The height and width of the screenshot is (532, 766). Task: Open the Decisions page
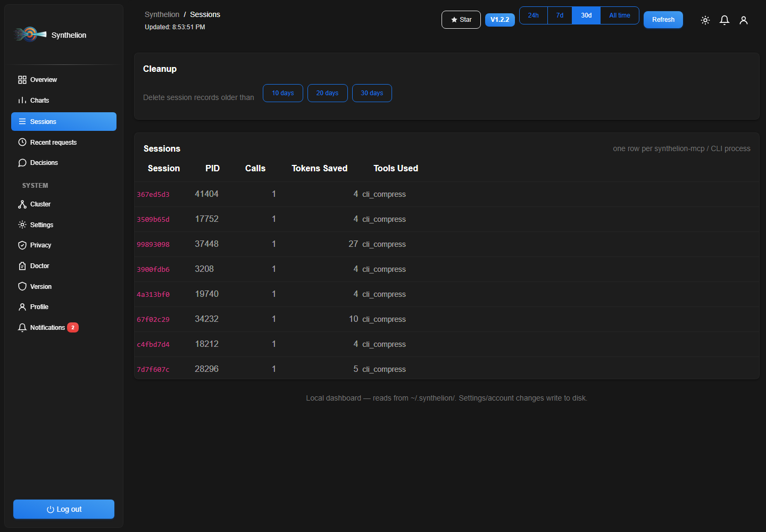tap(64, 163)
